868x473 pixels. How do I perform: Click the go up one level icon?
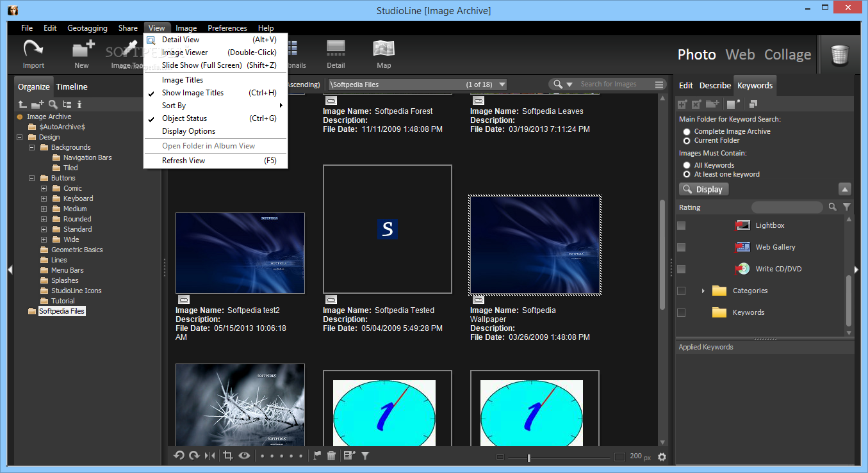pos(22,104)
